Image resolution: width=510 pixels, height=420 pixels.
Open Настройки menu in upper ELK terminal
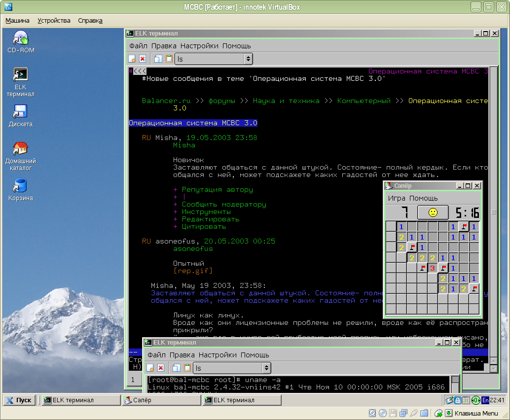pyautogui.click(x=199, y=46)
